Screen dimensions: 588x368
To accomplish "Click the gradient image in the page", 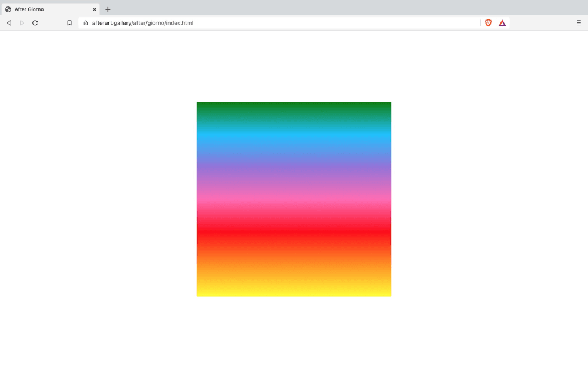I will pyautogui.click(x=294, y=198).
